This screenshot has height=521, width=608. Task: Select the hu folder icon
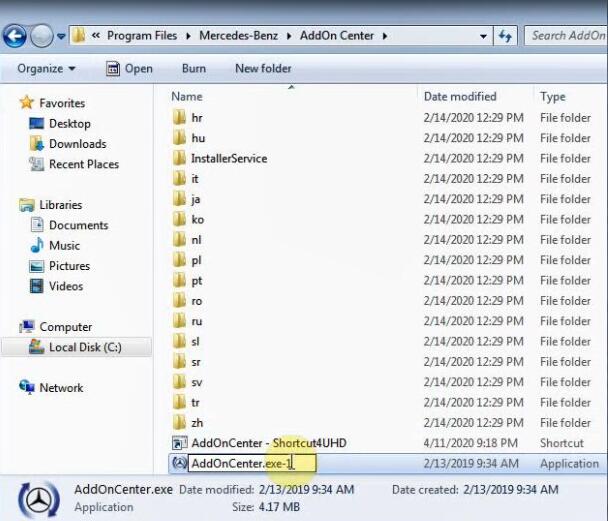click(179, 138)
